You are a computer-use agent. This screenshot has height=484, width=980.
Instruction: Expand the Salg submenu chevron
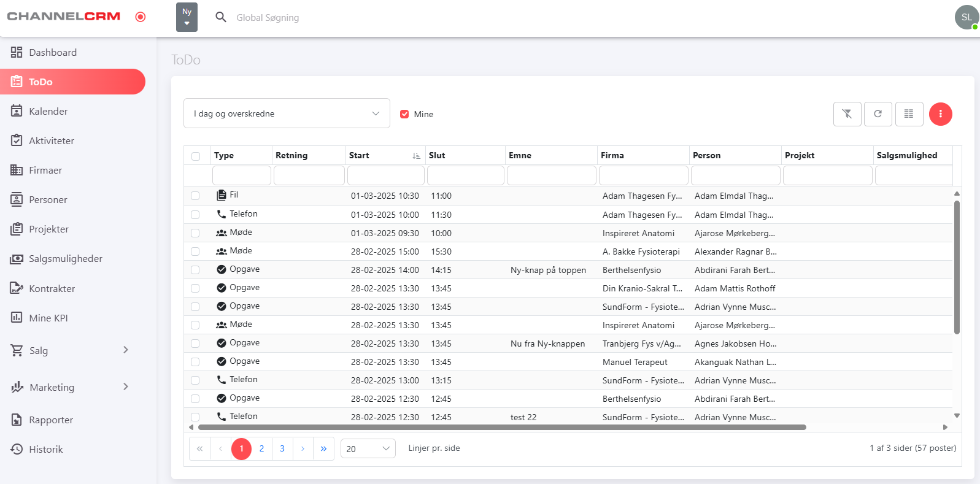click(x=126, y=350)
